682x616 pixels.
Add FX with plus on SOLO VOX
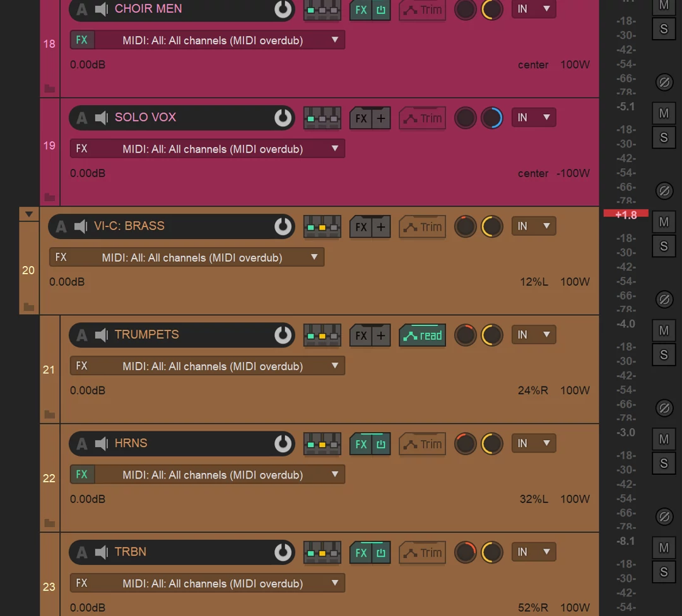pos(381,119)
